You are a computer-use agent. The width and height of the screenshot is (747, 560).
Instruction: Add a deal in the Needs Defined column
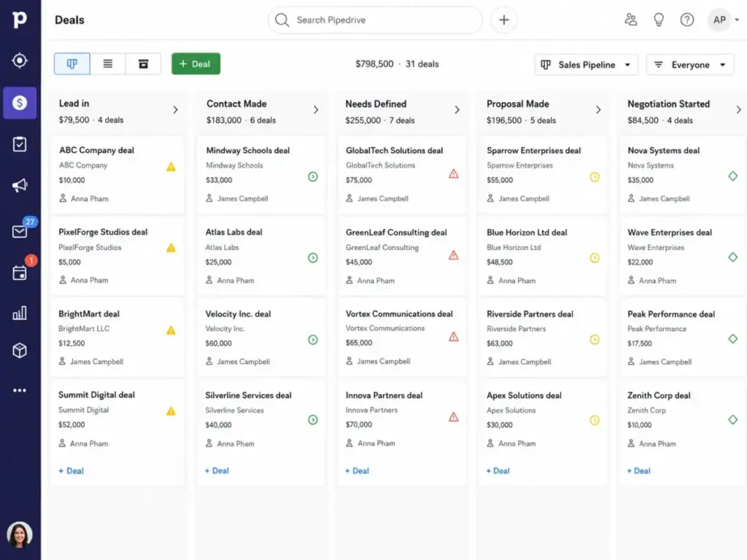point(357,471)
